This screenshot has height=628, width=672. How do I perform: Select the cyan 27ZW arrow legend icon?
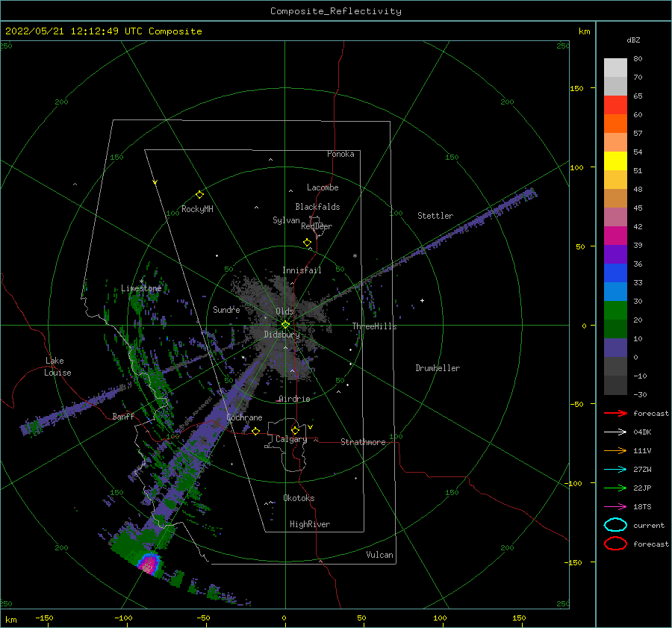615,470
